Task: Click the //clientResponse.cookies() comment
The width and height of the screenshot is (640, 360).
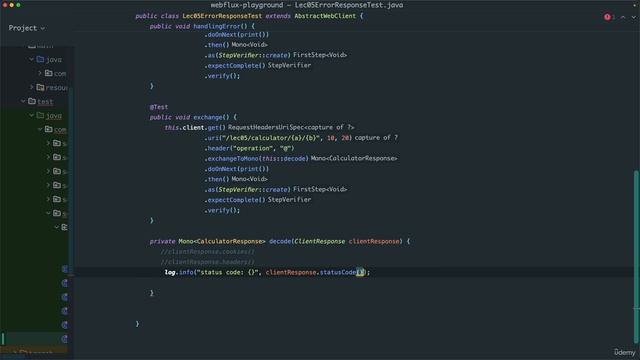Action: pyautogui.click(x=207, y=252)
